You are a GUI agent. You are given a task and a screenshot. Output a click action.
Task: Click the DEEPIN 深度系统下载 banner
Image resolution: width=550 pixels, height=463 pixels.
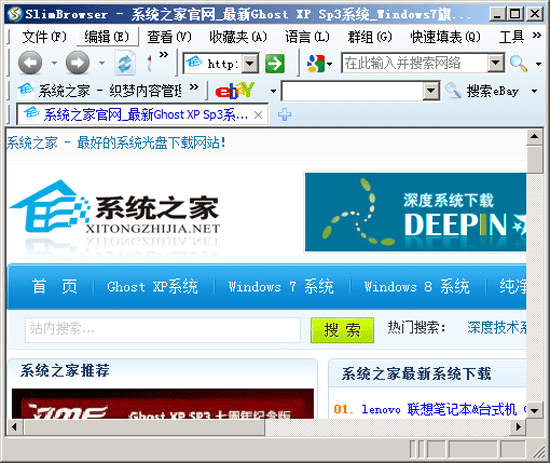click(x=415, y=212)
